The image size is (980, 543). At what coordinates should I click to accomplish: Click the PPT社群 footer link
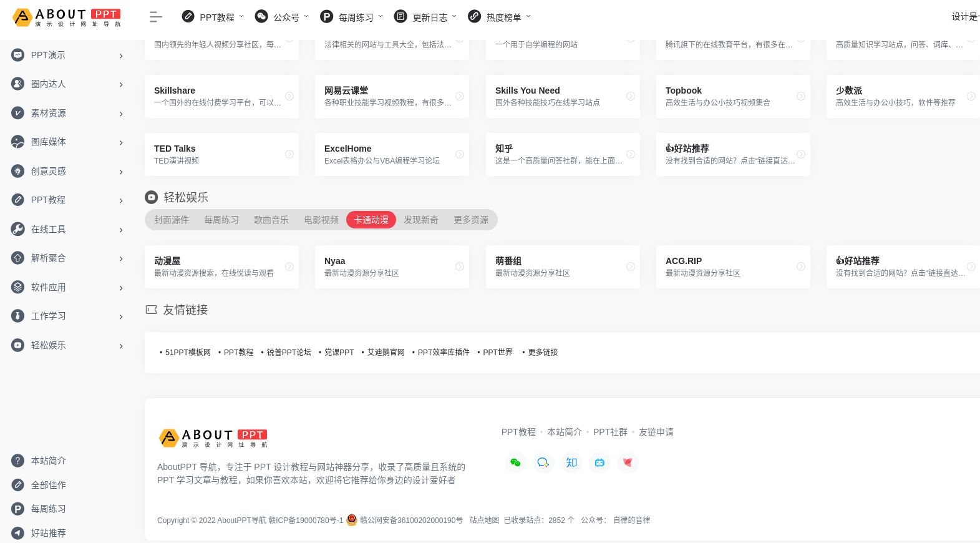coord(610,432)
